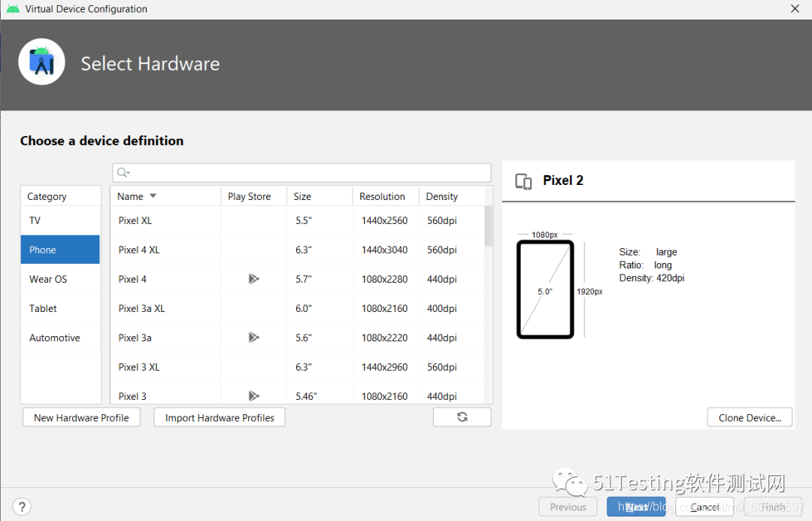
Task: Click the Category column header
Action: [61, 196]
